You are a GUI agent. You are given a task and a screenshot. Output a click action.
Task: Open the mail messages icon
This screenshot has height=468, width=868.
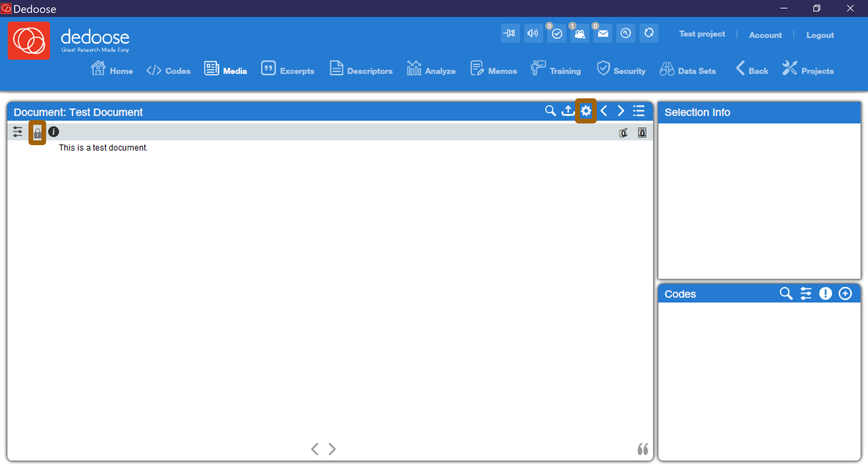(x=603, y=33)
